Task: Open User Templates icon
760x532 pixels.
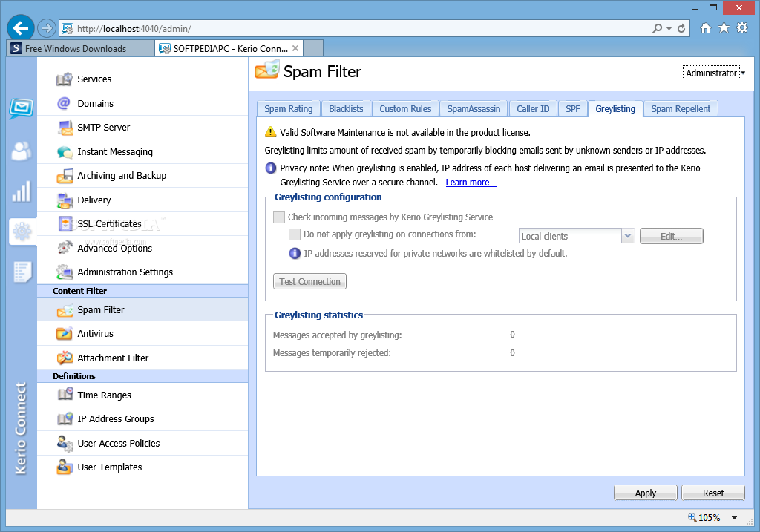Action: (x=65, y=467)
